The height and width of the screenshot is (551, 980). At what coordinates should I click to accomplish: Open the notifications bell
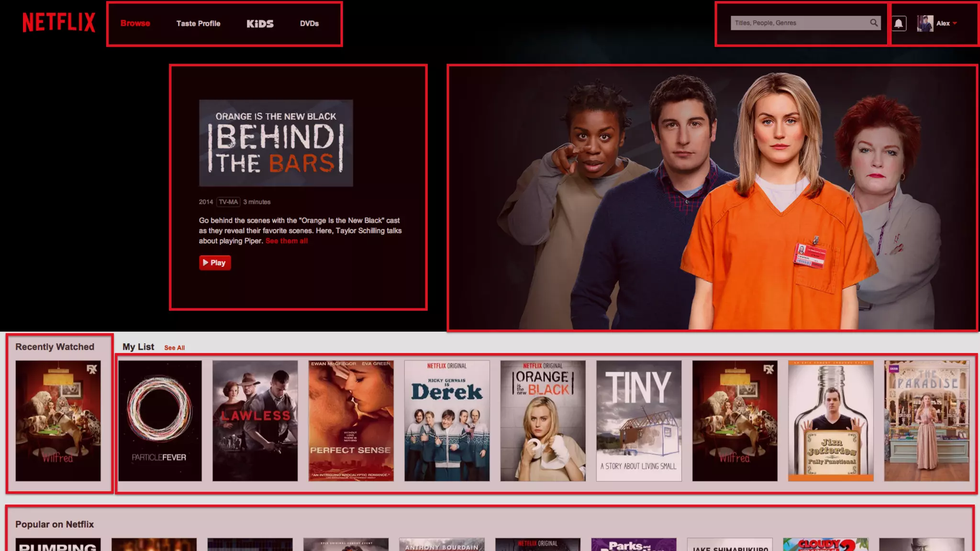coord(899,23)
